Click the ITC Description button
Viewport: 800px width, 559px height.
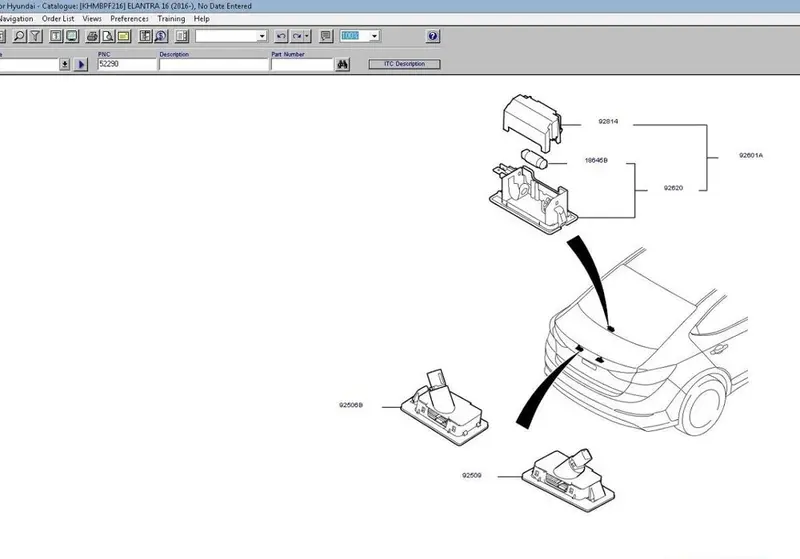405,64
